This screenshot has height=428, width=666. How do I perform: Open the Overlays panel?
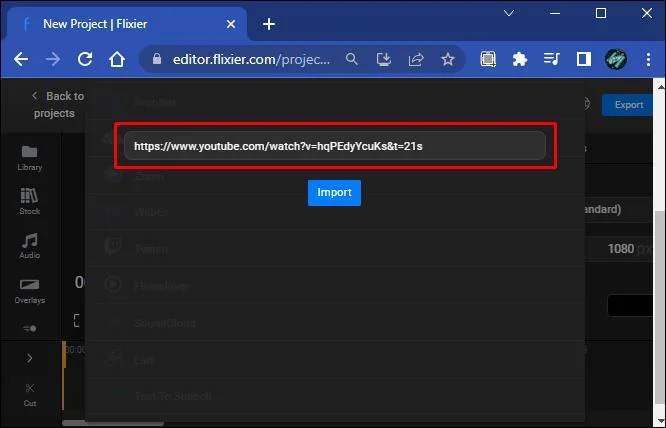(30, 291)
